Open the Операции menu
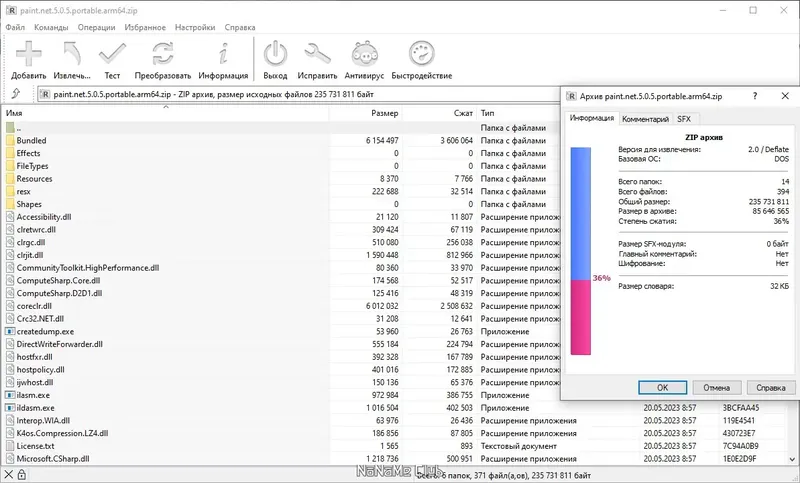800x483 pixels. 96,28
